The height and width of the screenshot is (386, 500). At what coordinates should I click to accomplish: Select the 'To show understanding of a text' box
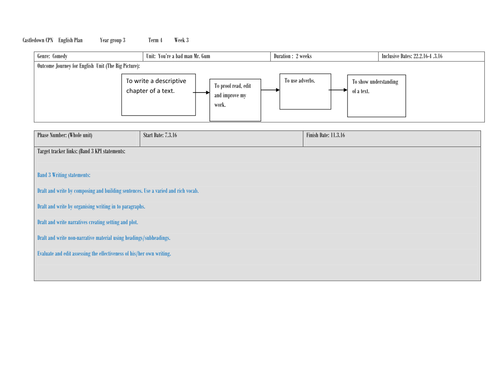376,96
